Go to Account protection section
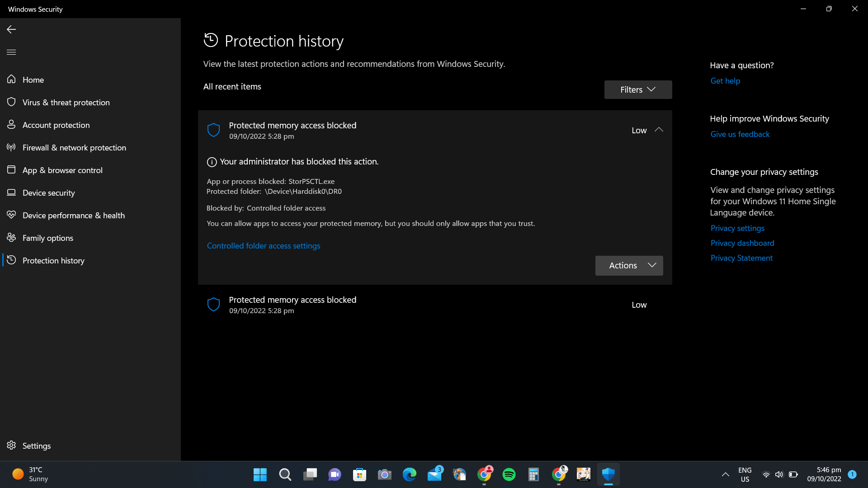The width and height of the screenshot is (868, 488). tap(56, 125)
